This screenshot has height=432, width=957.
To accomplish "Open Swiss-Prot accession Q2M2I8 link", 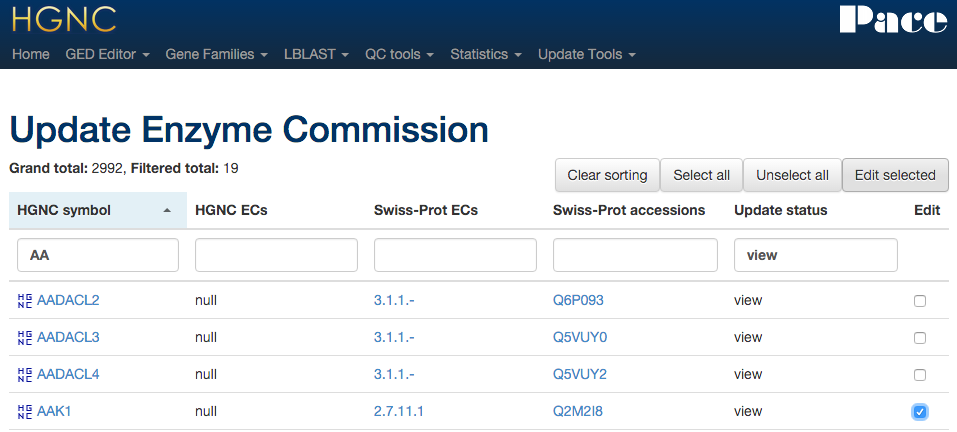I will 579,411.
